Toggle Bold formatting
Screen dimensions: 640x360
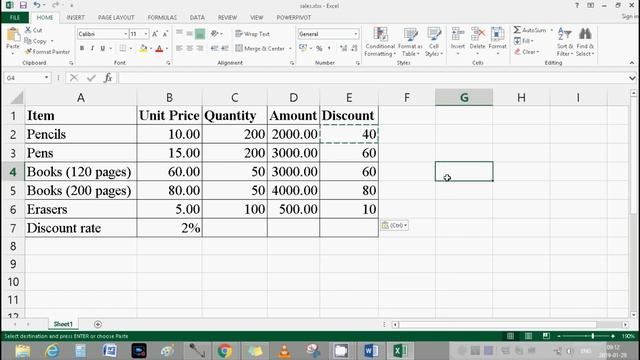(x=82, y=48)
